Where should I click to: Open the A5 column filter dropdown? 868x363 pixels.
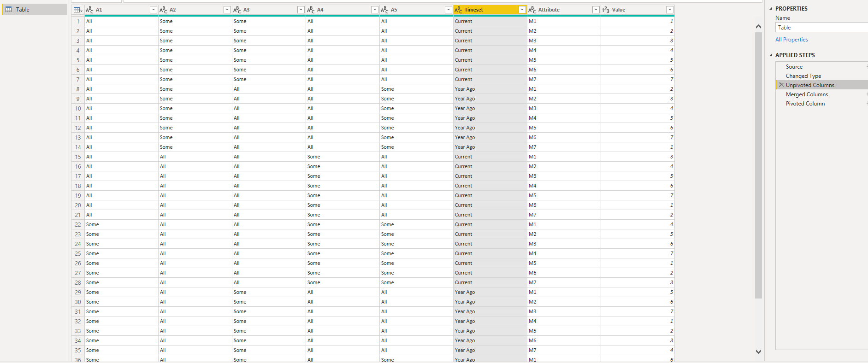tap(448, 10)
